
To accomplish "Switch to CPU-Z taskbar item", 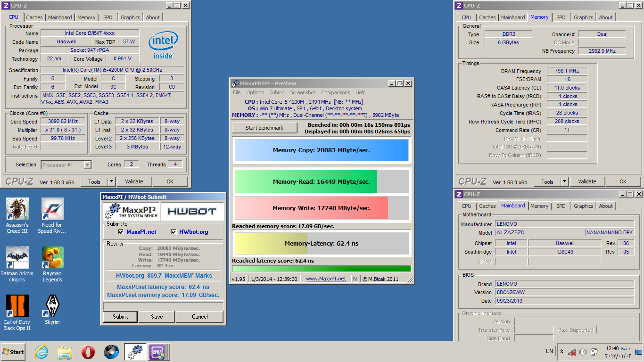I will (x=157, y=352).
